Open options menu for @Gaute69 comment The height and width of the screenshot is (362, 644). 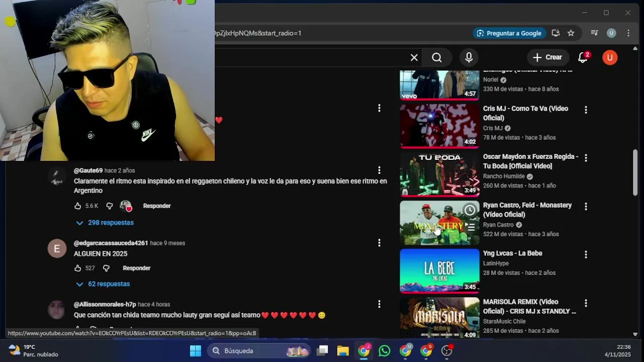[x=379, y=170]
